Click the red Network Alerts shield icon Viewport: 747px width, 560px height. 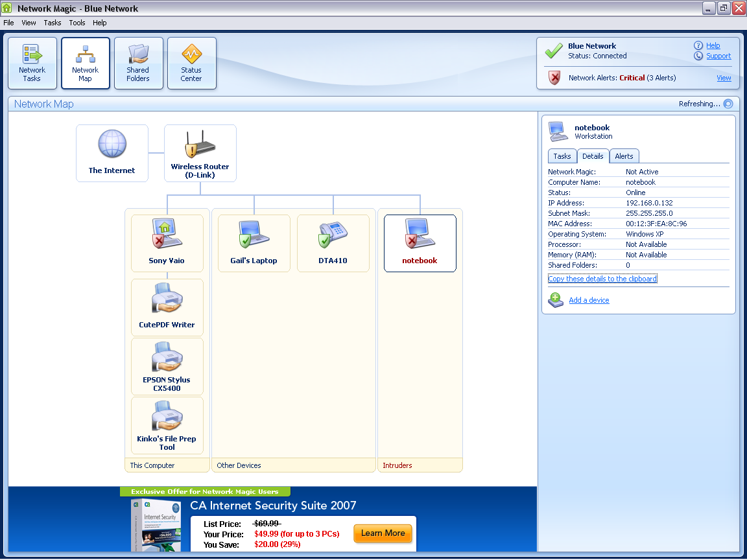point(554,78)
